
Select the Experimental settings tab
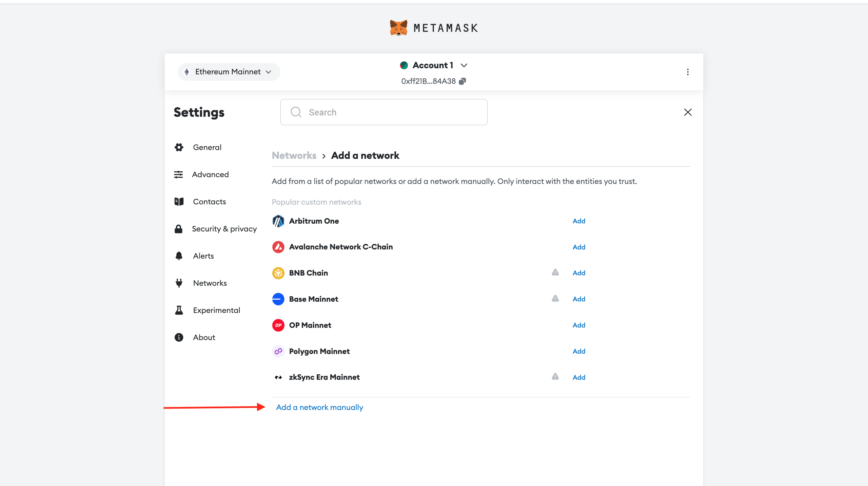pos(216,310)
